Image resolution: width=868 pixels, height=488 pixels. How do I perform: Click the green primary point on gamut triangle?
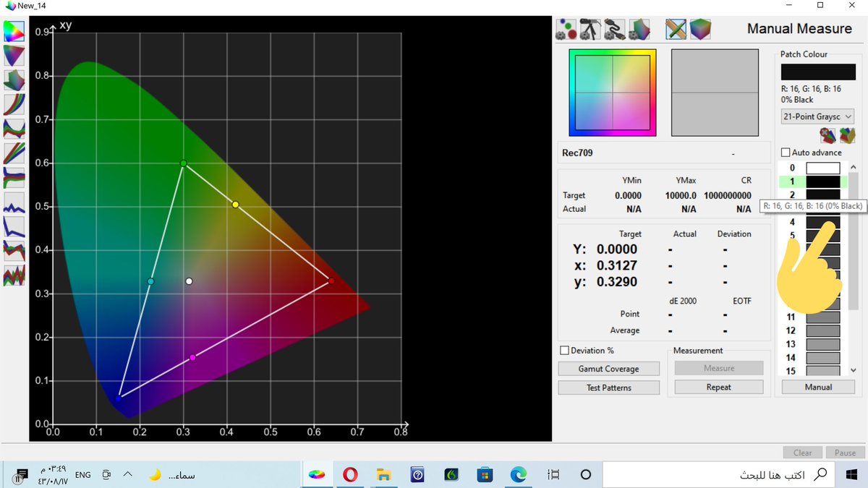184,163
